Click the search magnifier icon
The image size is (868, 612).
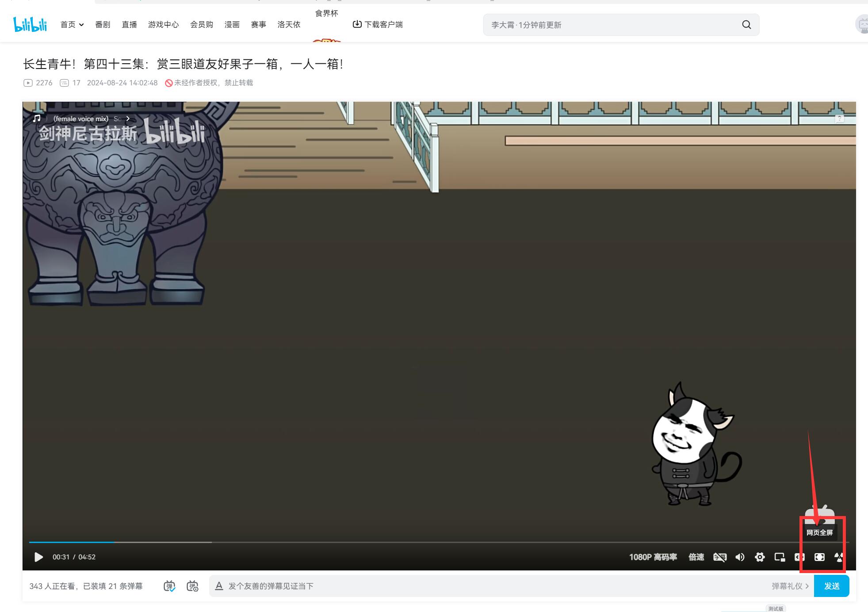(x=746, y=25)
